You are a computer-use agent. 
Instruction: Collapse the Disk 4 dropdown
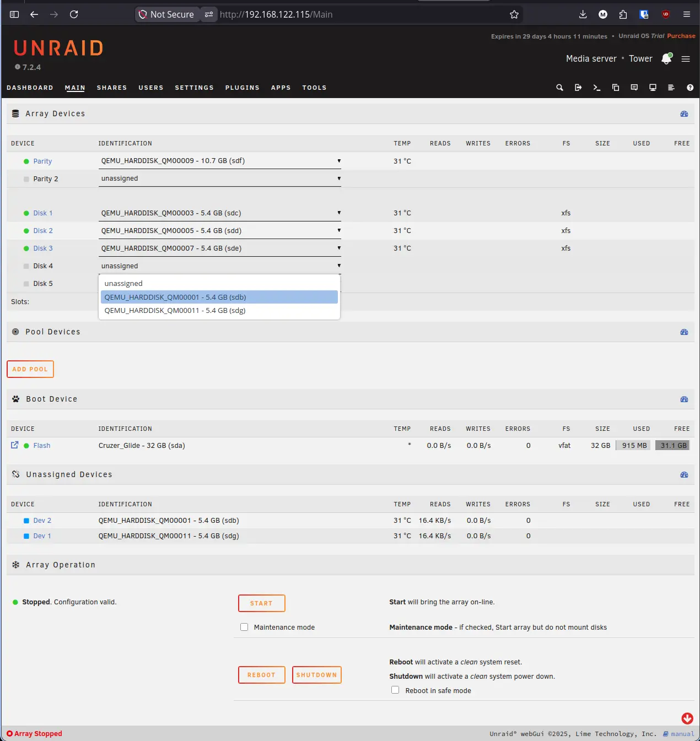[x=220, y=266]
